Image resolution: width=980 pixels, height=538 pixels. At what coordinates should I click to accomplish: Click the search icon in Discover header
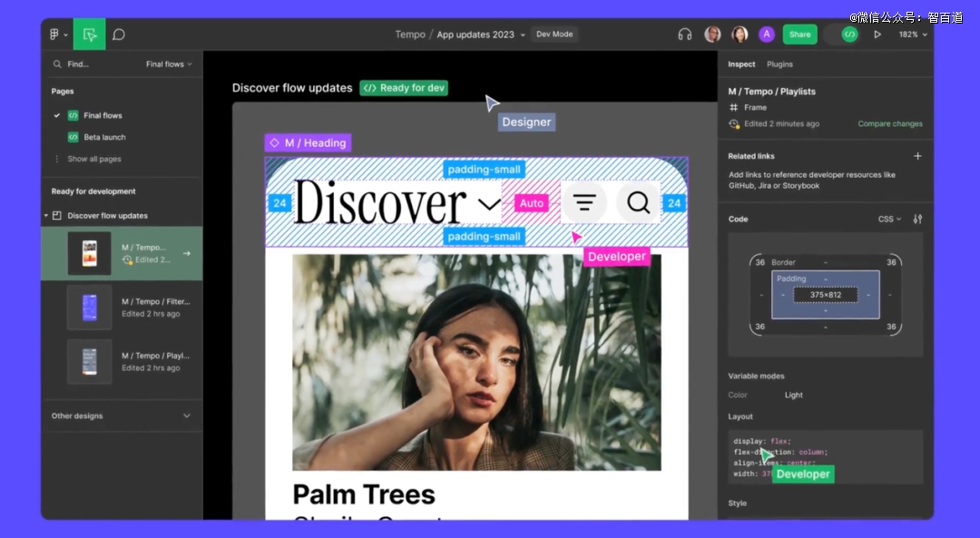[x=638, y=202]
